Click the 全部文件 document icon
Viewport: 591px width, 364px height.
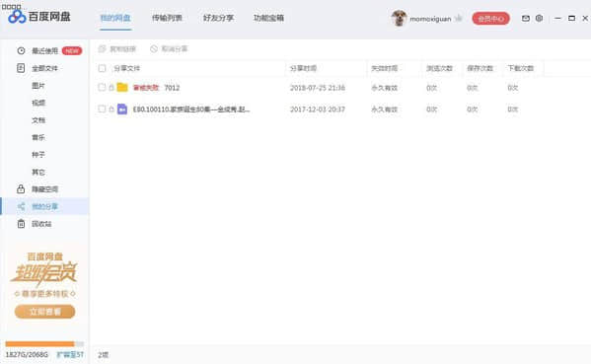(x=21, y=68)
